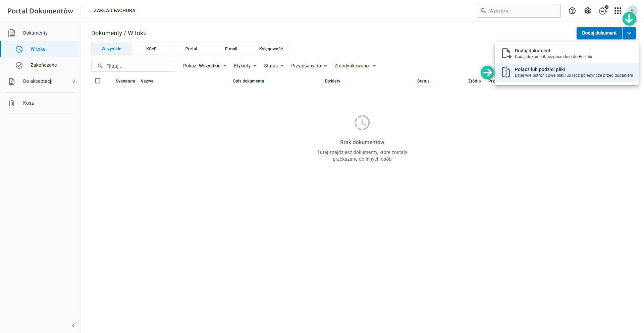Viewport: 644px width, 333px height.
Task: Tick the select-all checkbox in table header
Action: click(x=98, y=81)
